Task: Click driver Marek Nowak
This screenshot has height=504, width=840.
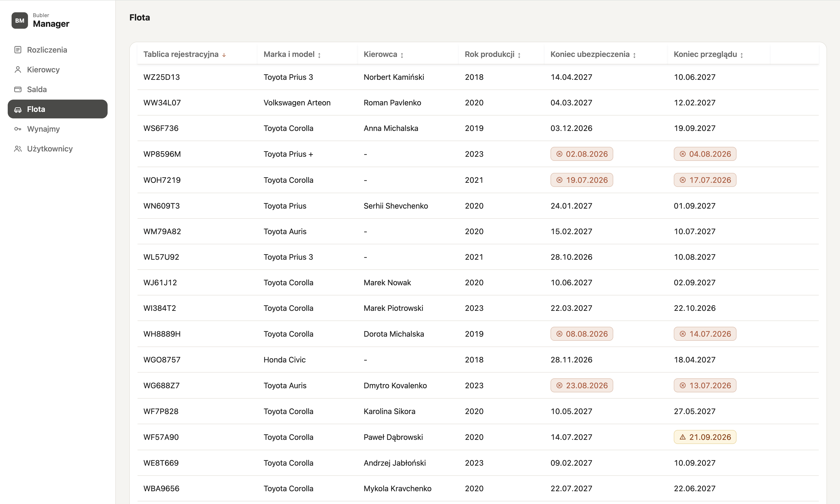Action: 387,283
